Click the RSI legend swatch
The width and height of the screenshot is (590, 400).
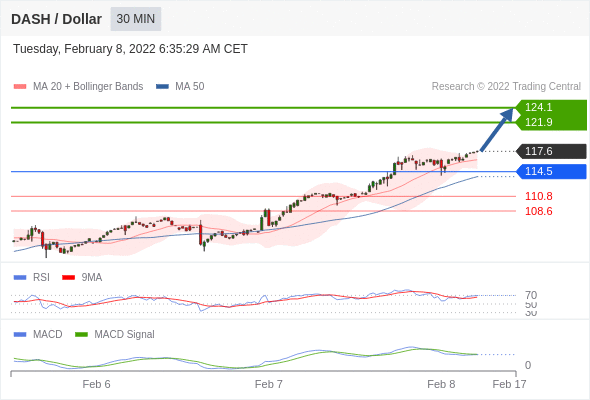pos(20,278)
